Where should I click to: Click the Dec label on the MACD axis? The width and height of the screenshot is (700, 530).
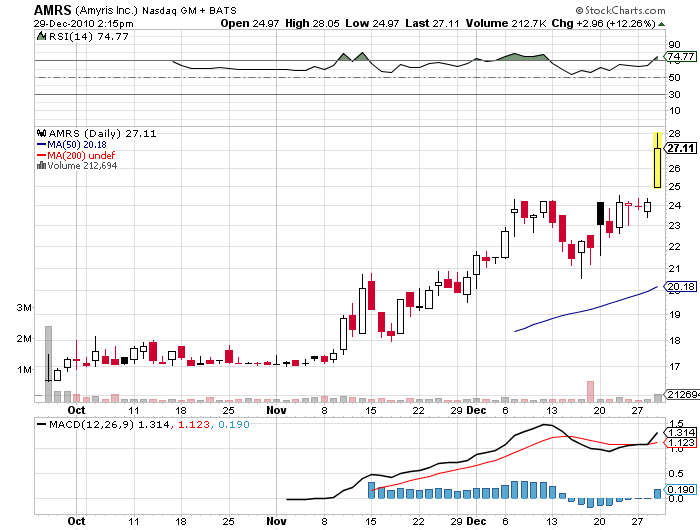click(476, 521)
